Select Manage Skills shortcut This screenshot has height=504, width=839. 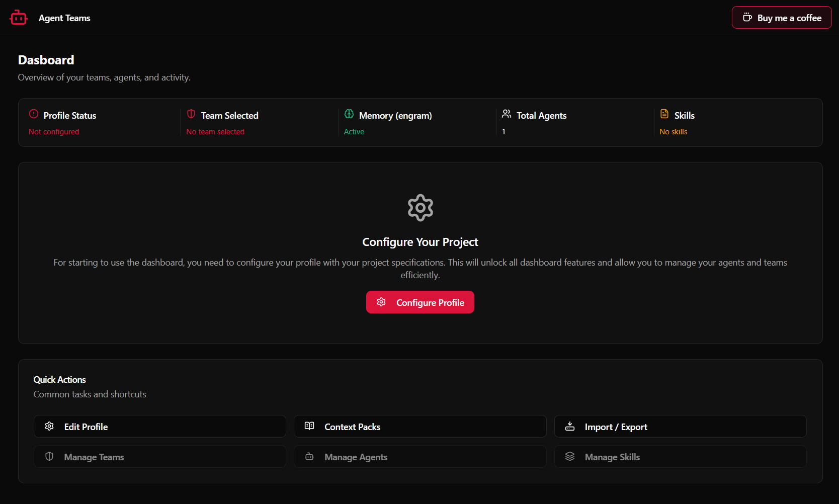tap(680, 457)
